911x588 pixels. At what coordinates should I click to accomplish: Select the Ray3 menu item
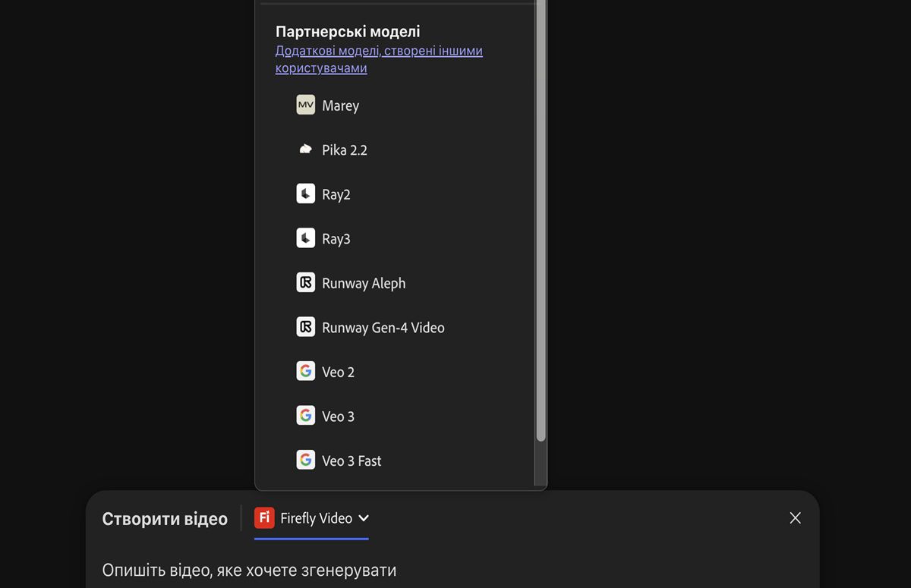click(x=336, y=239)
